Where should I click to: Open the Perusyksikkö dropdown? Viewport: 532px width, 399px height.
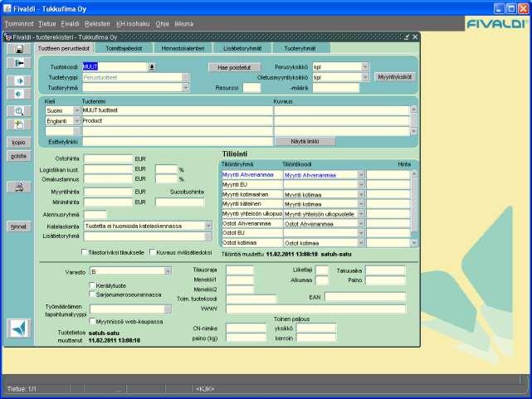click(x=365, y=67)
